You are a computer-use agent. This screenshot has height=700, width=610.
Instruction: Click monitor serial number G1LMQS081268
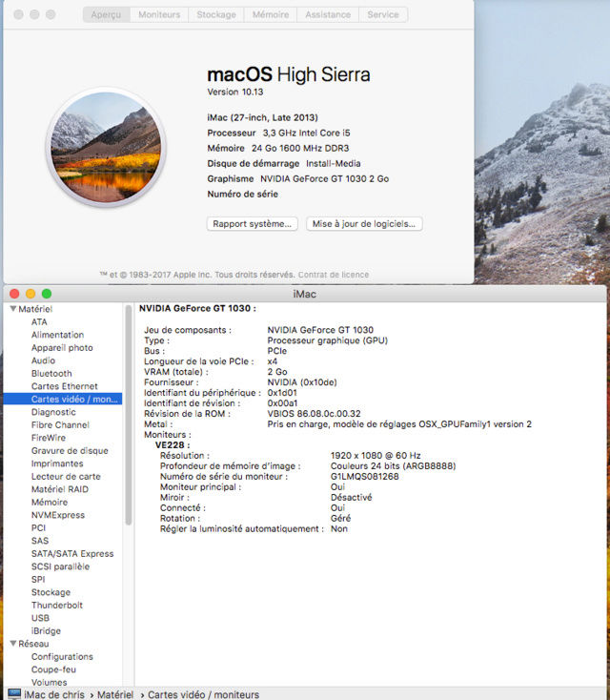click(365, 476)
